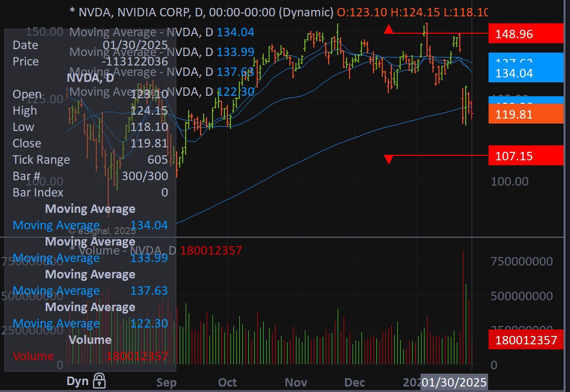
Task: Click the Bar Index row
Action: click(x=90, y=192)
